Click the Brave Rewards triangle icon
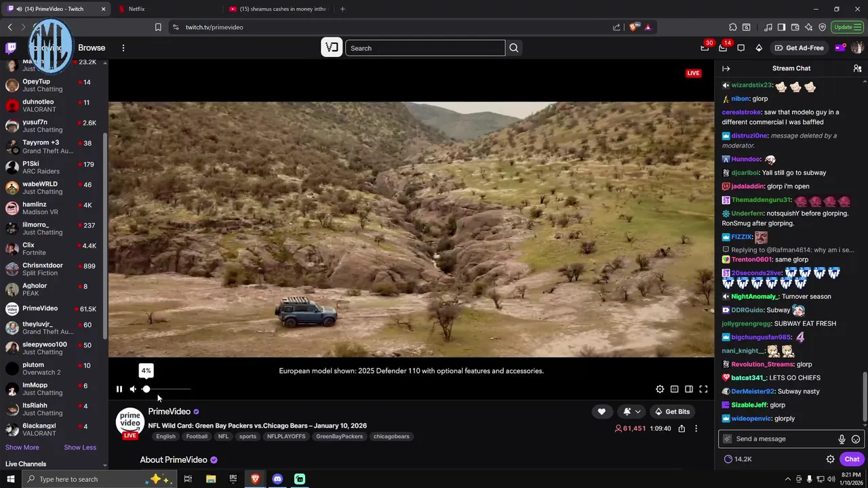Screen dimensions: 868x488 point(648,27)
